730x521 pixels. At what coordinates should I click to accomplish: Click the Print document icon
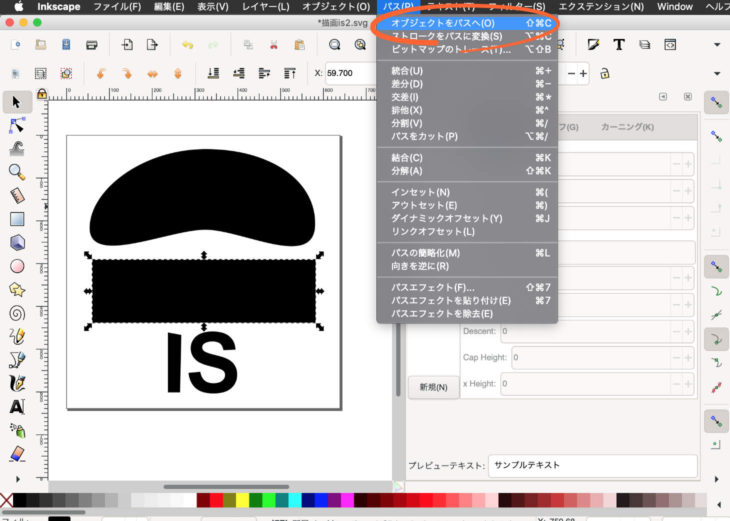point(92,45)
